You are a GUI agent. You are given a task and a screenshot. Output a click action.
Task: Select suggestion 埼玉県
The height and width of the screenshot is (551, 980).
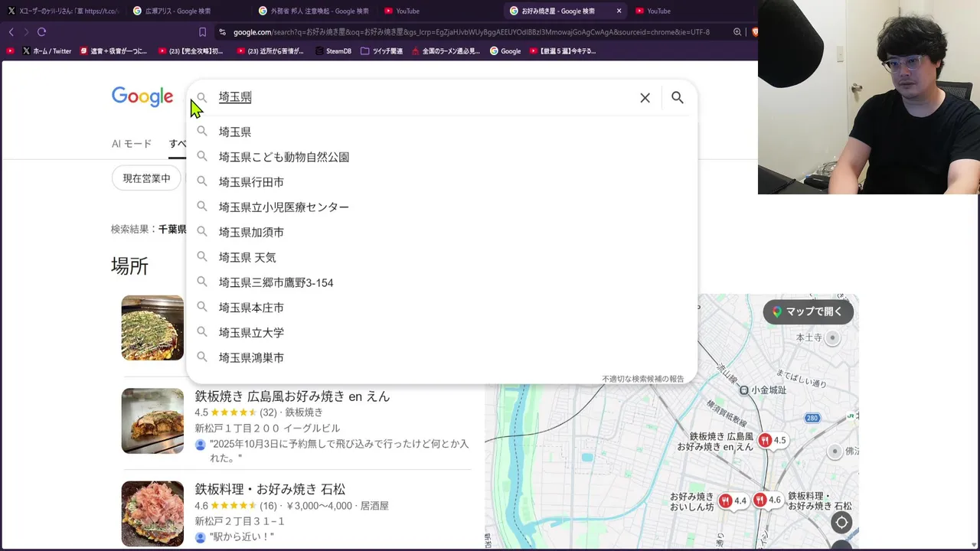click(442, 132)
